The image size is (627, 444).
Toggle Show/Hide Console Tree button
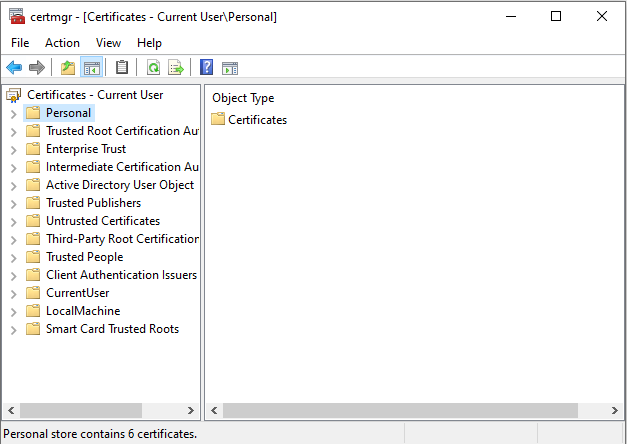click(x=92, y=68)
